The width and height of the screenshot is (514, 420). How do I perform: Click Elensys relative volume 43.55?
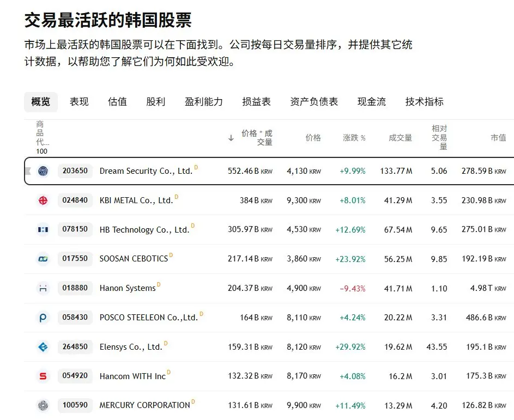(437, 347)
